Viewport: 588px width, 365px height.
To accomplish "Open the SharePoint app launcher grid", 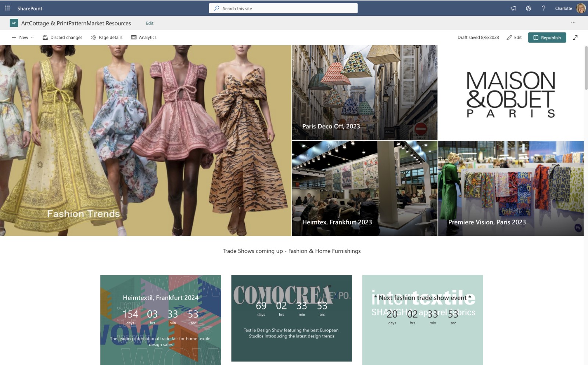I will click(x=7, y=8).
